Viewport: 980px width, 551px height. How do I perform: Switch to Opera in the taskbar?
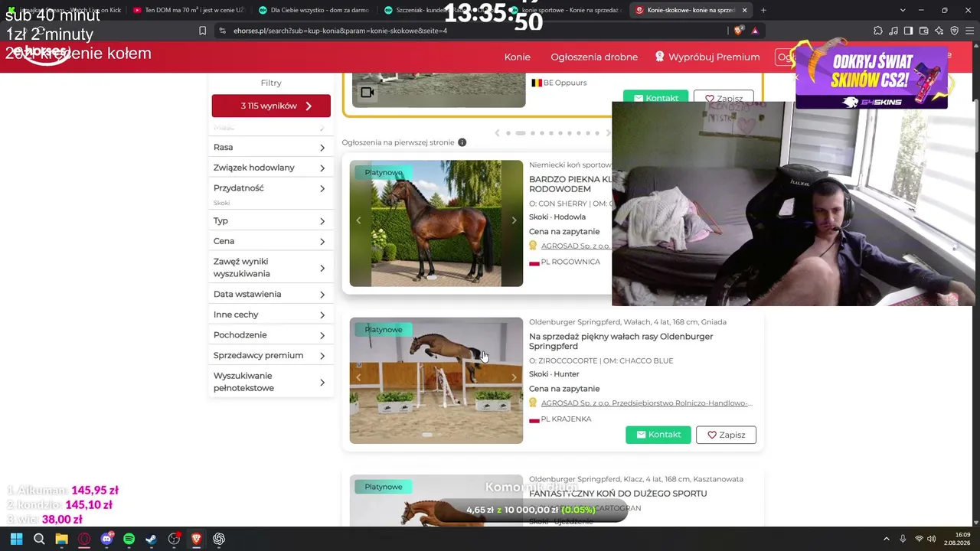84,539
